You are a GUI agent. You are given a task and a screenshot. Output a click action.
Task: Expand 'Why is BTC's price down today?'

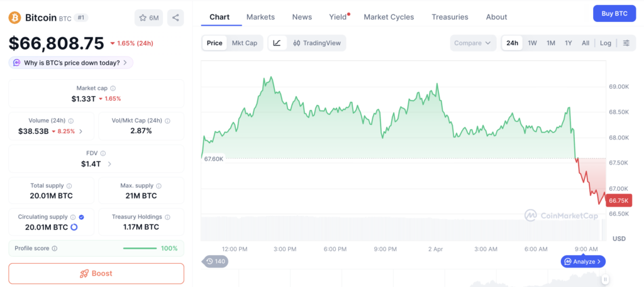[70, 63]
